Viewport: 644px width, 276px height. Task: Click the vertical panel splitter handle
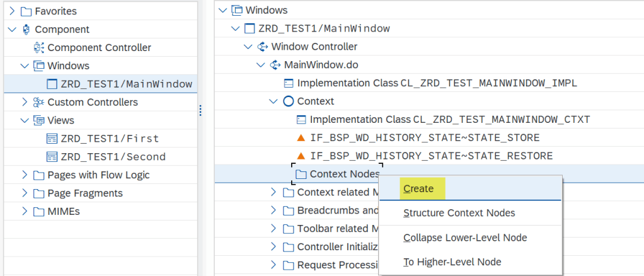click(x=200, y=110)
